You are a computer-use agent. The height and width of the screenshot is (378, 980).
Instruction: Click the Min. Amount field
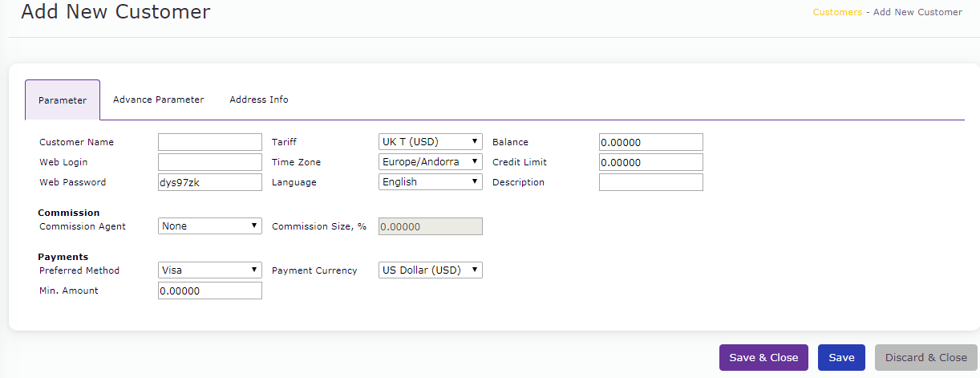pos(210,291)
